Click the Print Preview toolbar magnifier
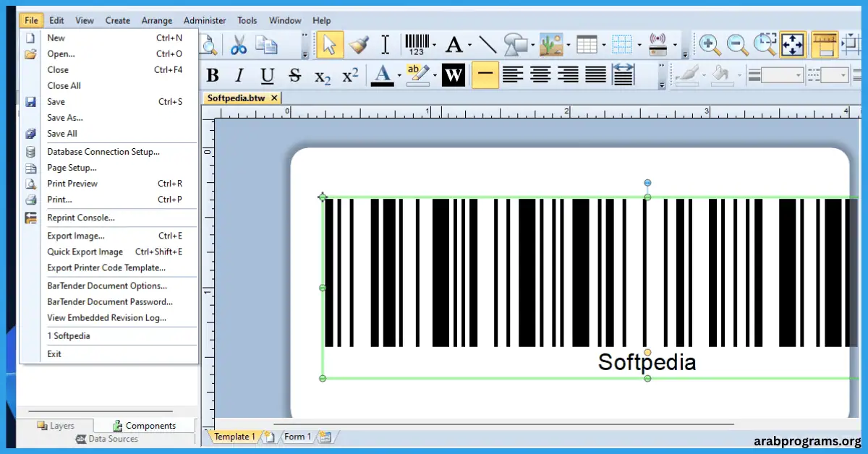 point(210,45)
